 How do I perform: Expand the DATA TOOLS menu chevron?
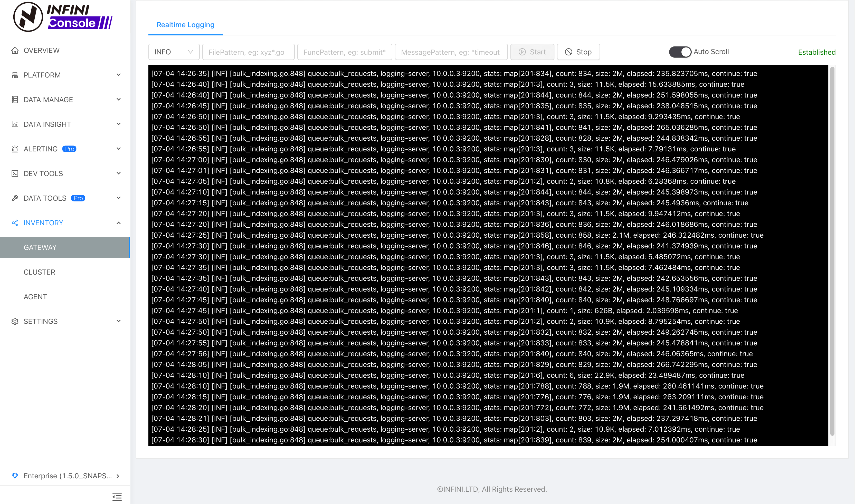click(119, 198)
